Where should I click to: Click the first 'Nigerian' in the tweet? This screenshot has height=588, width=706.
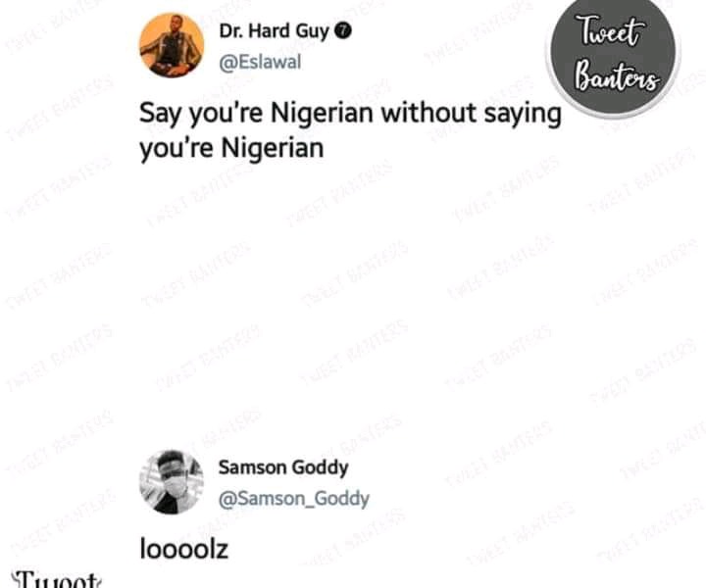(322, 113)
